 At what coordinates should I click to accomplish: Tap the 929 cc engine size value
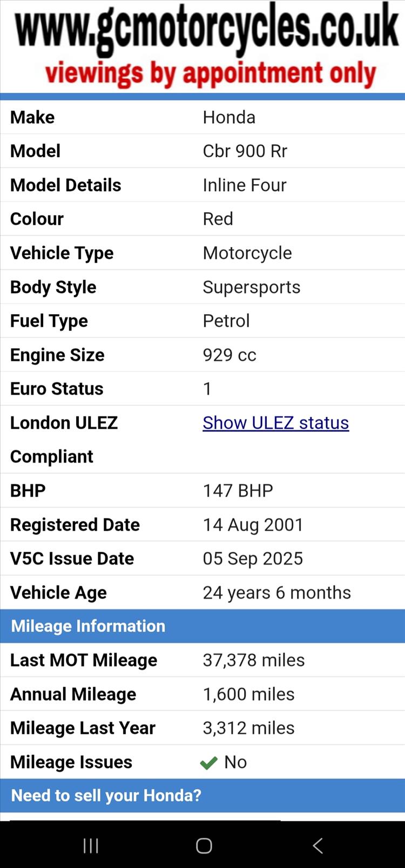[x=230, y=355]
